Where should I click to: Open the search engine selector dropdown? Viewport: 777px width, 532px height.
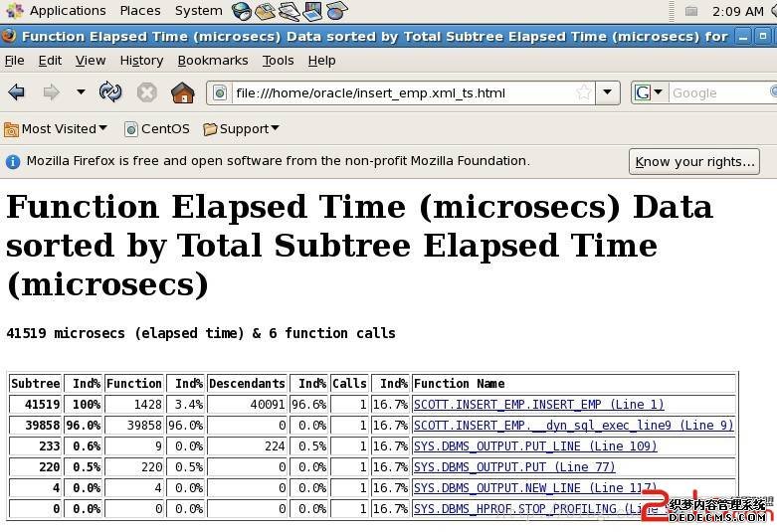pyautogui.click(x=650, y=92)
